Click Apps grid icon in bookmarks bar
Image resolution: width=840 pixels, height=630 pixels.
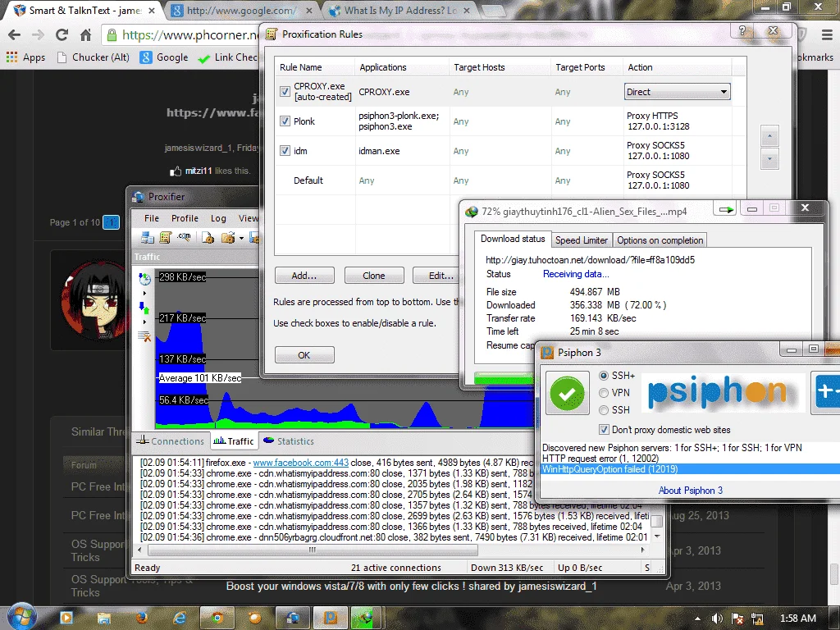tap(11, 57)
